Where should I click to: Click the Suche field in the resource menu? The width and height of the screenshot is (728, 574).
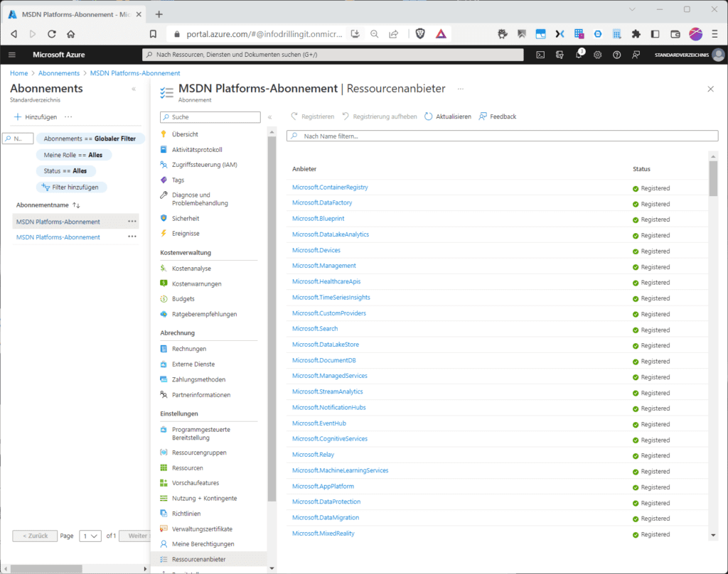click(210, 117)
